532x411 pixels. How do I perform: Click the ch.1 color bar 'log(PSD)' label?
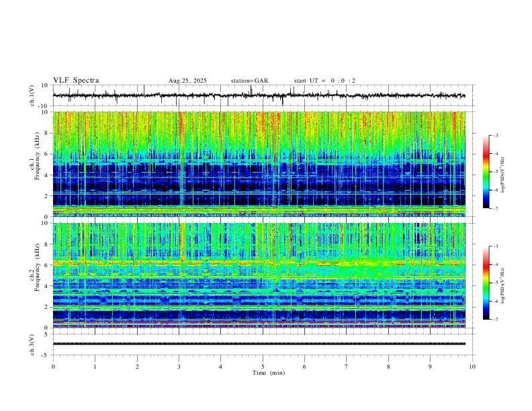pos(502,175)
